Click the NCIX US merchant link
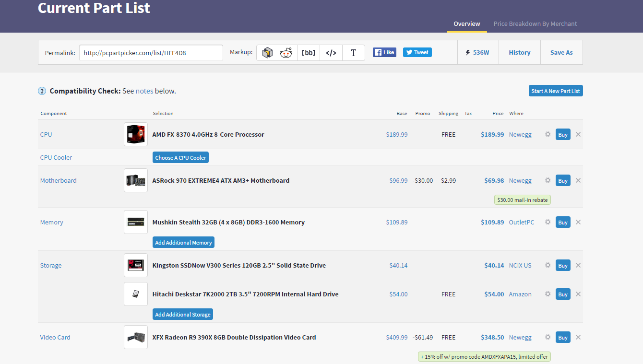The height and width of the screenshot is (364, 643). tap(520, 265)
